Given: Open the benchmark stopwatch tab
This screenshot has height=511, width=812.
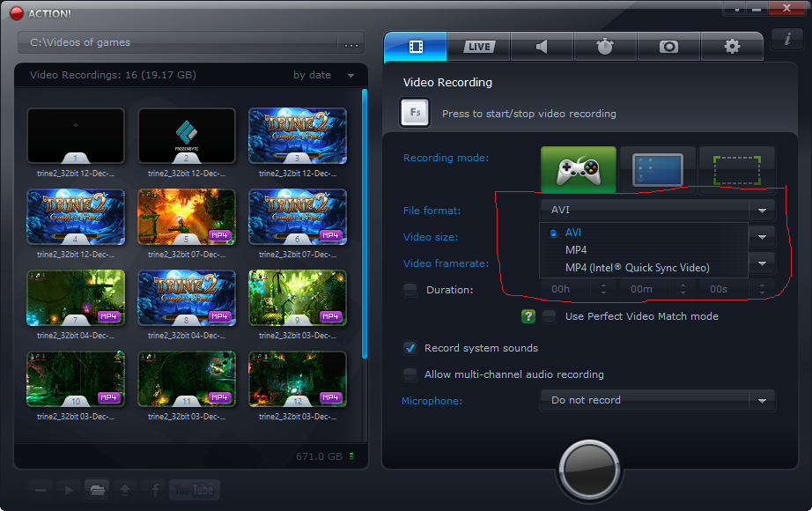Looking at the screenshot, I should [605, 47].
